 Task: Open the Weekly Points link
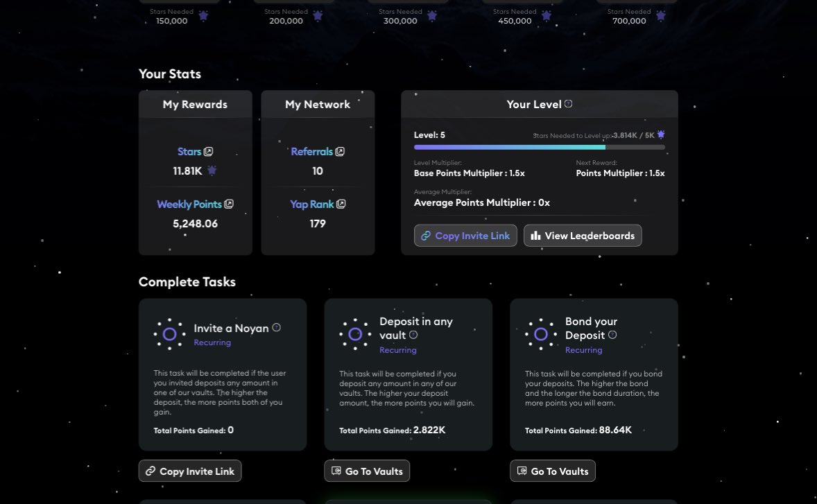pos(189,204)
